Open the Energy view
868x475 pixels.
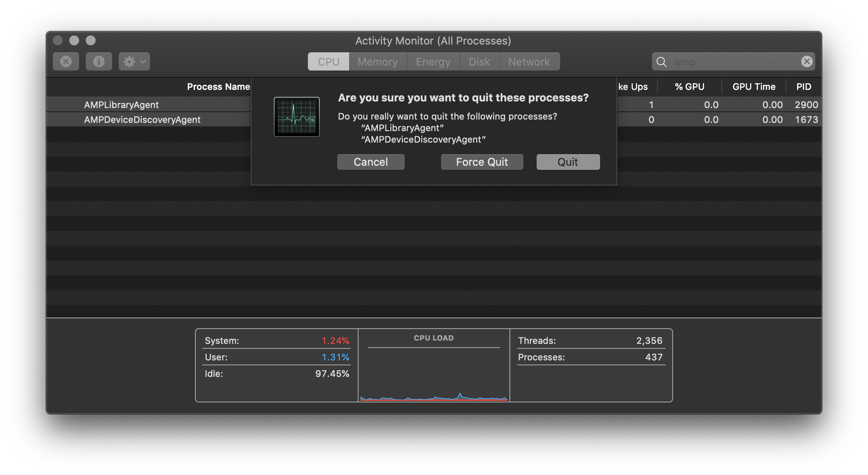(432, 61)
